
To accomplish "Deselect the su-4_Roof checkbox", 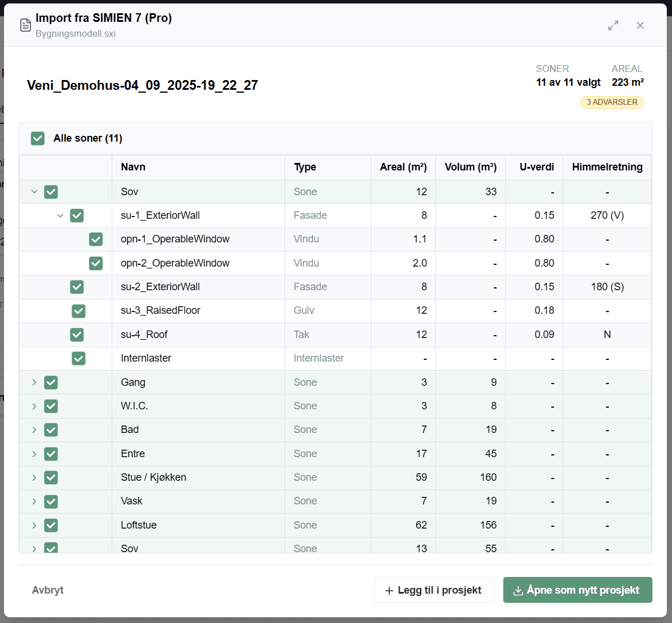I will click(77, 335).
